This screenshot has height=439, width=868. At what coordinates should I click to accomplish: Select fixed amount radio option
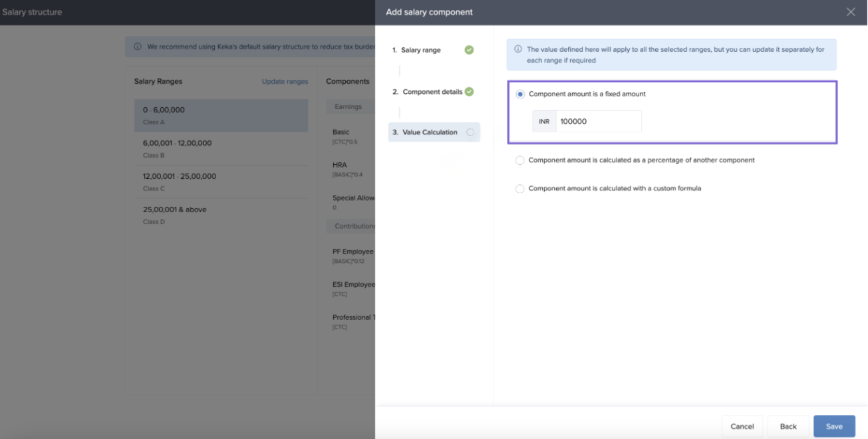tap(520, 94)
